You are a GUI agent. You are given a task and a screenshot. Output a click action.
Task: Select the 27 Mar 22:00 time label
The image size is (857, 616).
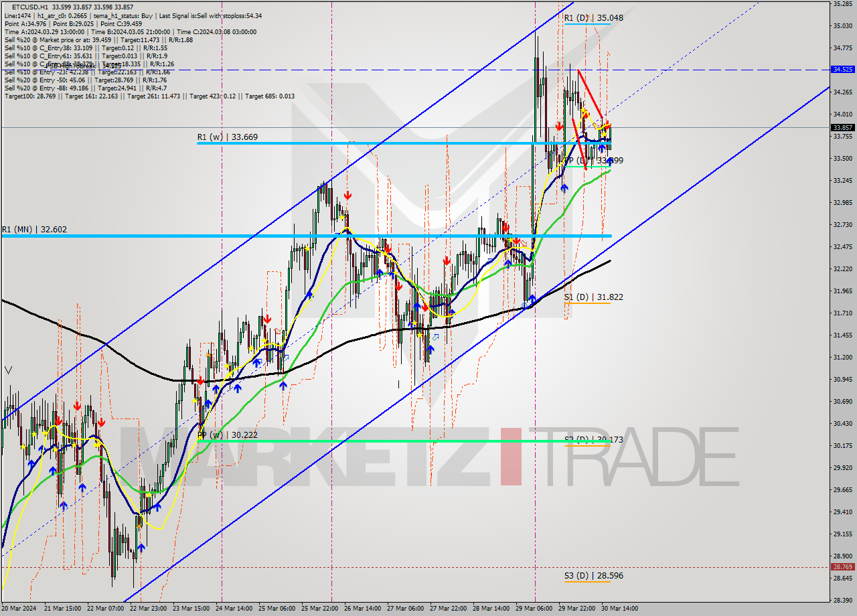(x=450, y=609)
